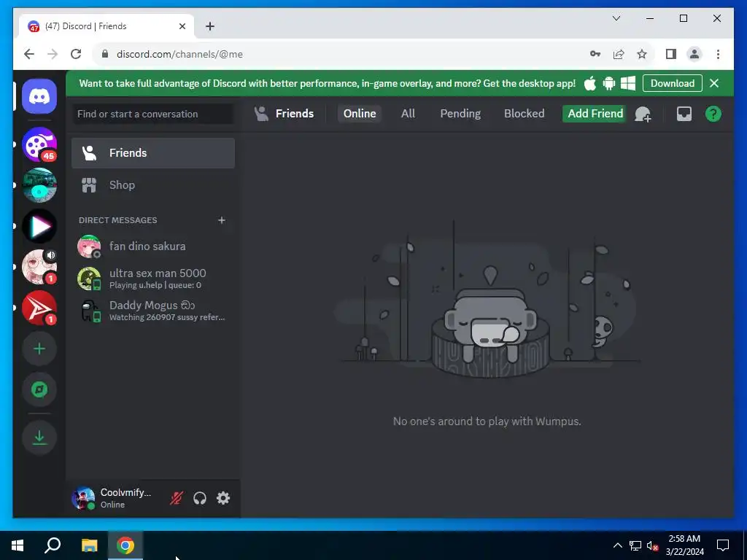Click the share page icon in address bar
This screenshot has width=747, height=560.
619,54
